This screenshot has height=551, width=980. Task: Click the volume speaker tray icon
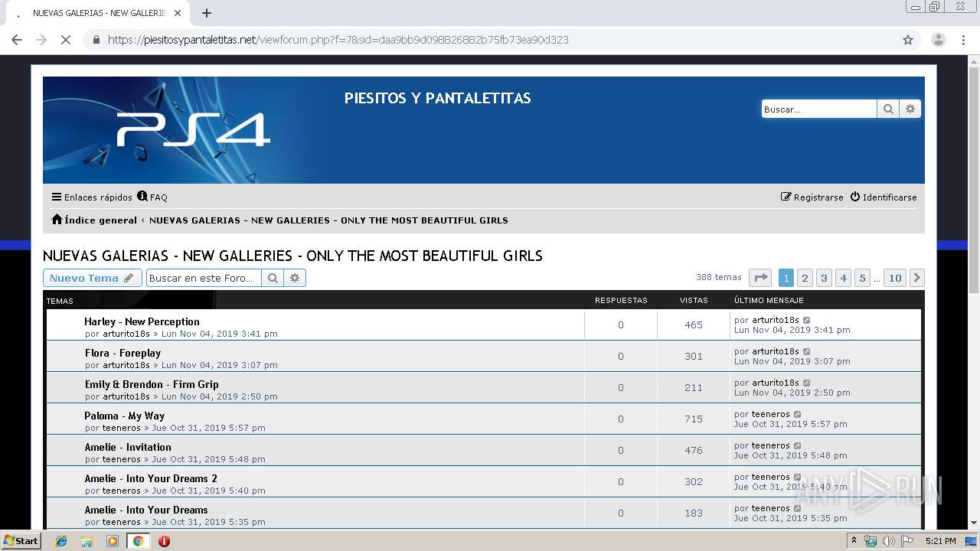coord(888,541)
